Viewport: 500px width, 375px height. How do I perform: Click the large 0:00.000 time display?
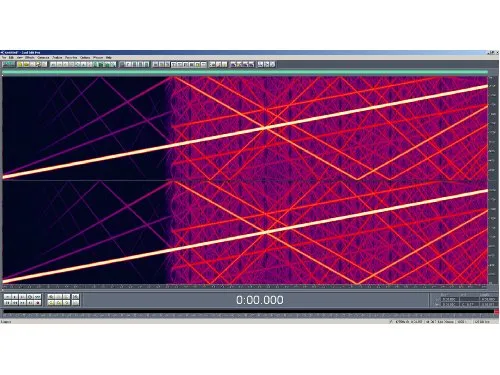click(260, 300)
